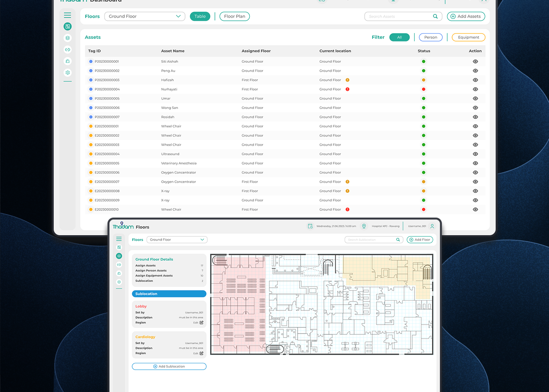The image size is (549, 392).
Task: Click eye icon for Ultrasound asset row
Action: tap(475, 154)
